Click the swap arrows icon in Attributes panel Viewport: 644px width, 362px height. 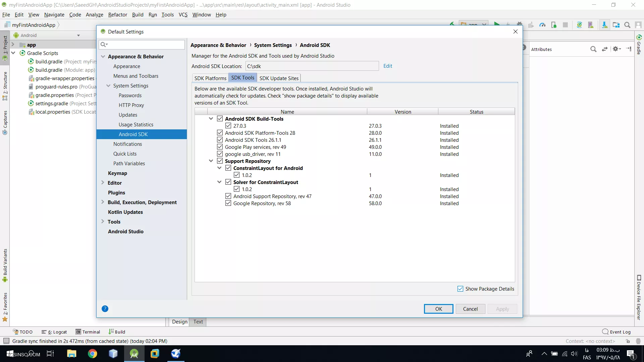click(x=605, y=49)
